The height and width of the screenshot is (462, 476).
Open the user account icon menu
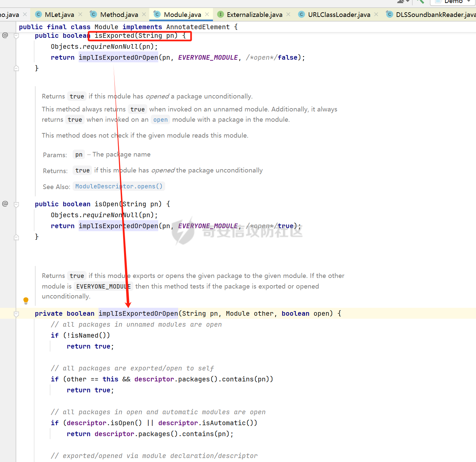[403, 1]
